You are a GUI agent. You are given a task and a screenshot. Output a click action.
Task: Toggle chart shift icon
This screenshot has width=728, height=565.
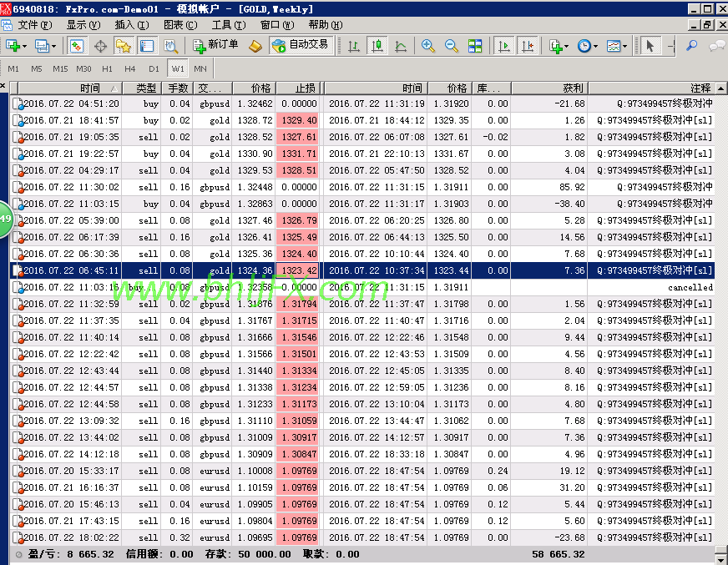click(528, 46)
